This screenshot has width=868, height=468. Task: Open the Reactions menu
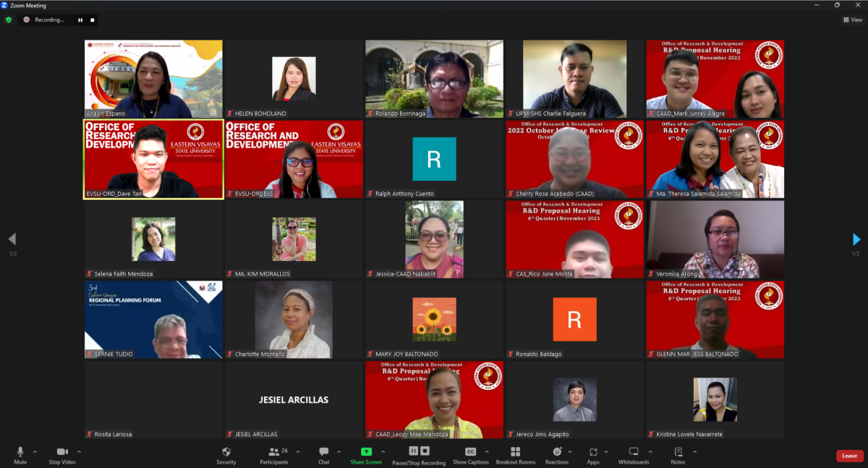556,452
